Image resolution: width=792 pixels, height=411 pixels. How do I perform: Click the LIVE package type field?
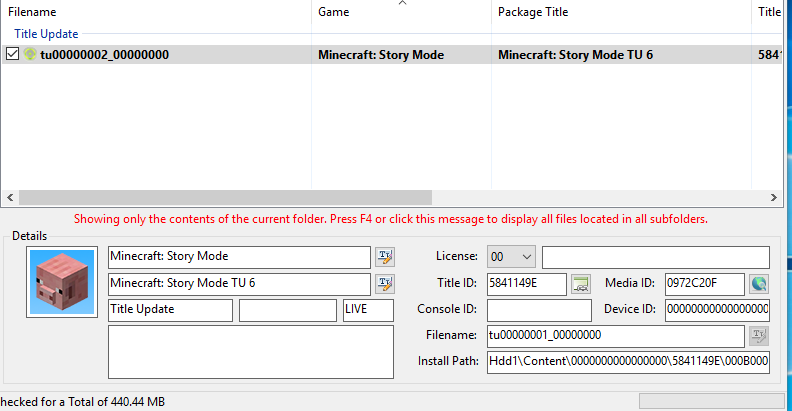tap(368, 310)
